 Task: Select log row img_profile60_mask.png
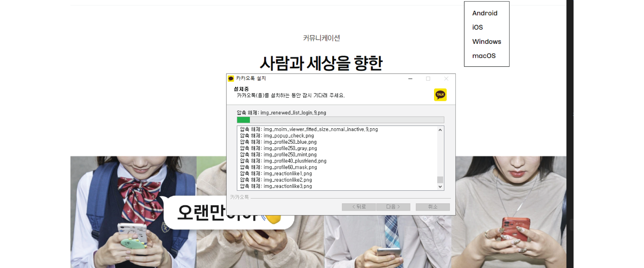tap(278, 167)
